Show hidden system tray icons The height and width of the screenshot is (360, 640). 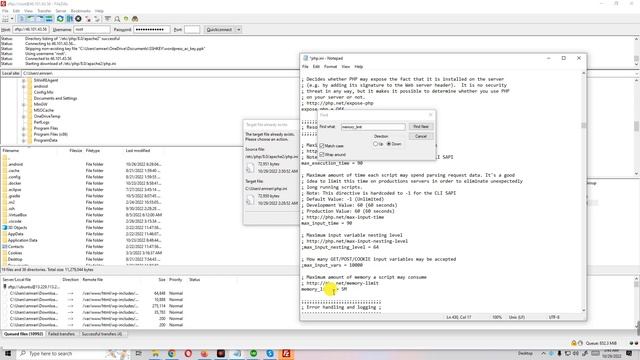(x=544, y=353)
